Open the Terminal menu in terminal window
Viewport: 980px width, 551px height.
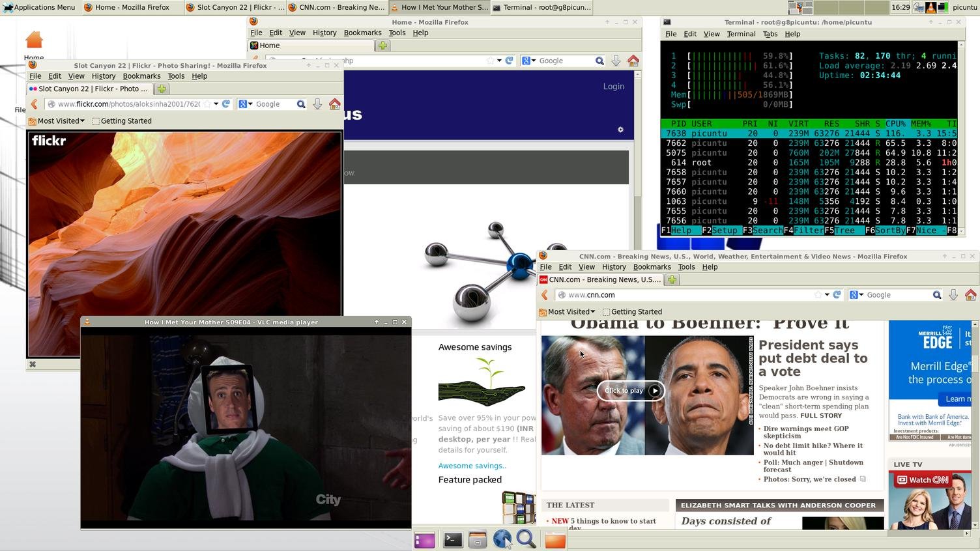click(741, 34)
